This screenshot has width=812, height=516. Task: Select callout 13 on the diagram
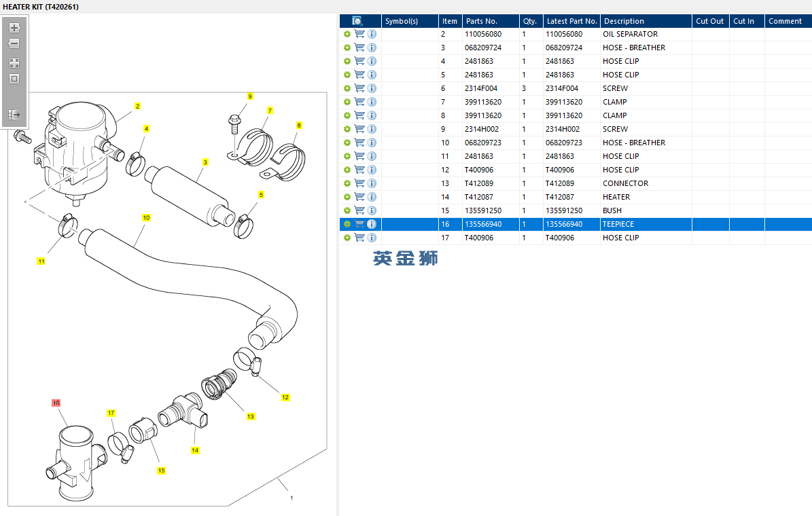251,416
